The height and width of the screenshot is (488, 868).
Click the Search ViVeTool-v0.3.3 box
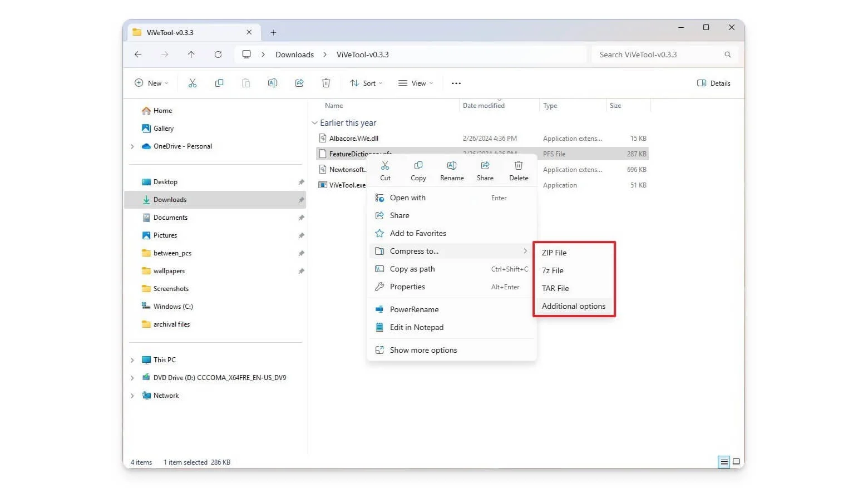[659, 55]
